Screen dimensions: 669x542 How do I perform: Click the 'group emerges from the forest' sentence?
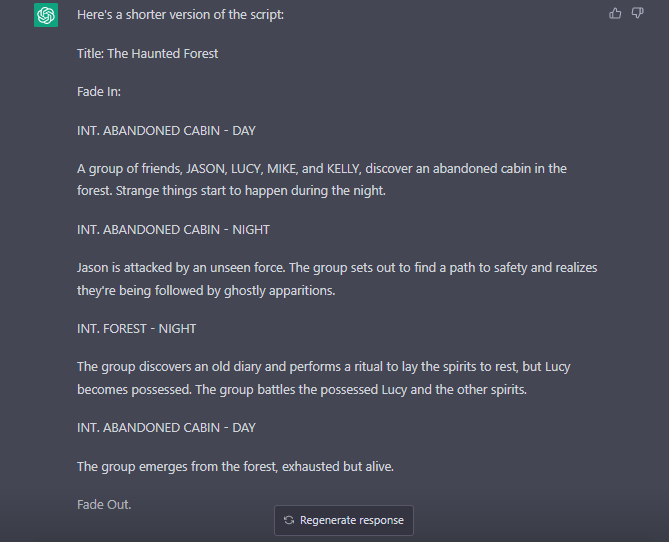236,467
